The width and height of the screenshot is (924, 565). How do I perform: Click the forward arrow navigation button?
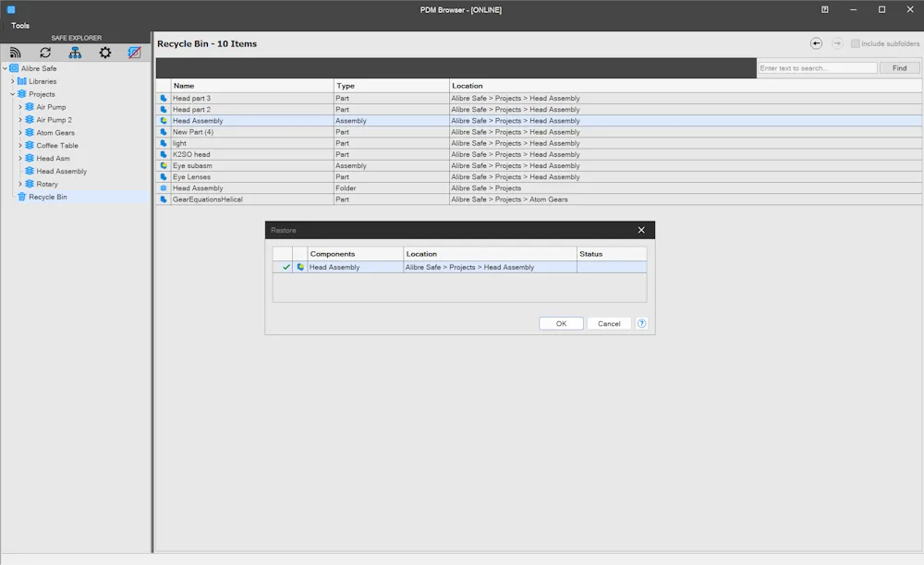(837, 43)
